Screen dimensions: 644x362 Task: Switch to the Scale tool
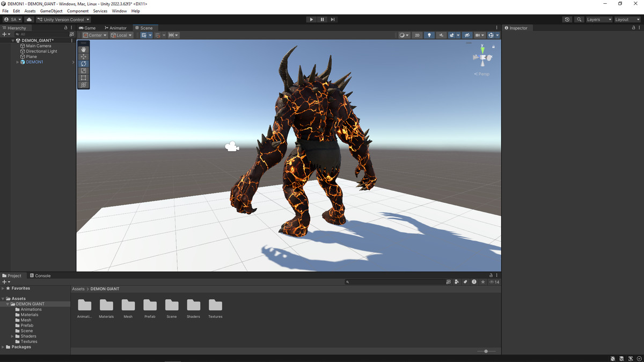[x=84, y=71]
